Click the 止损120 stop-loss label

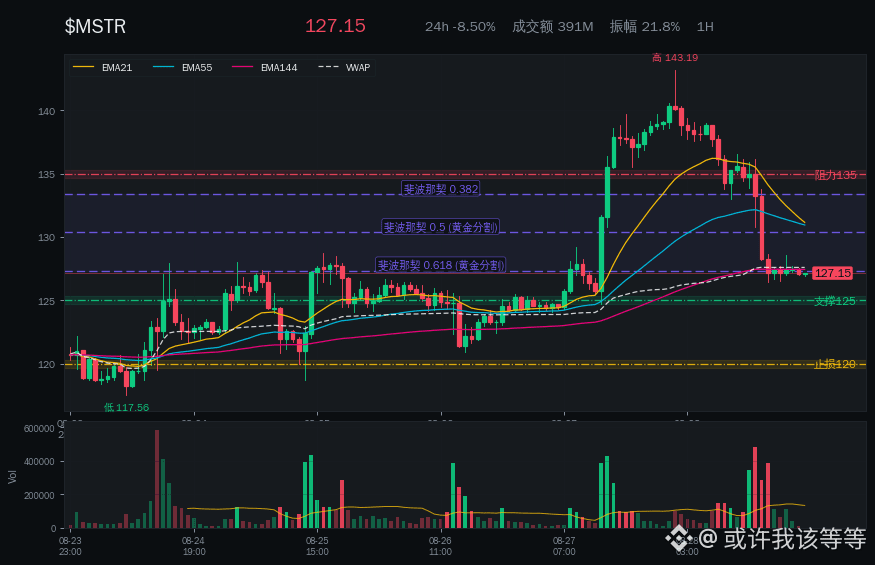(x=834, y=364)
